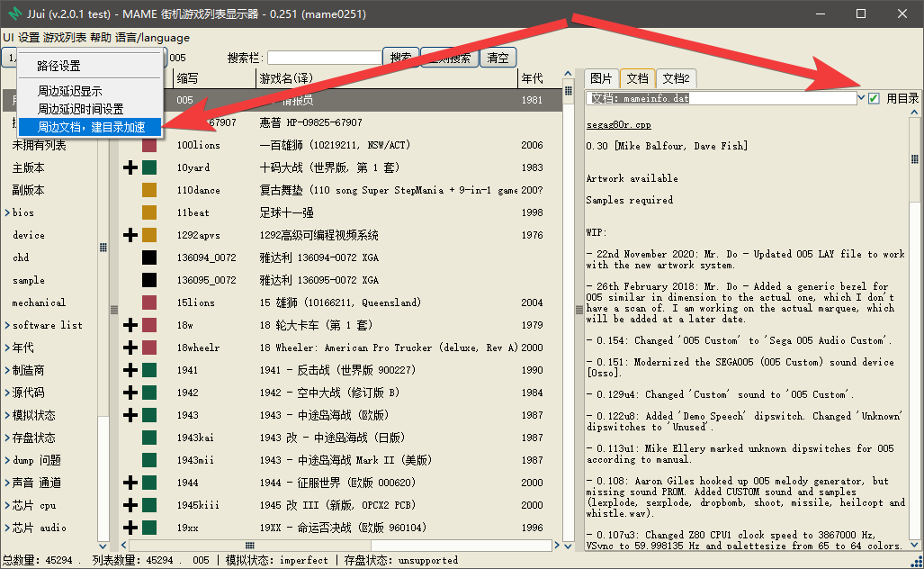This screenshot has height=569, width=924.
Task: Switch to the 文档2 tab
Action: tap(676, 78)
